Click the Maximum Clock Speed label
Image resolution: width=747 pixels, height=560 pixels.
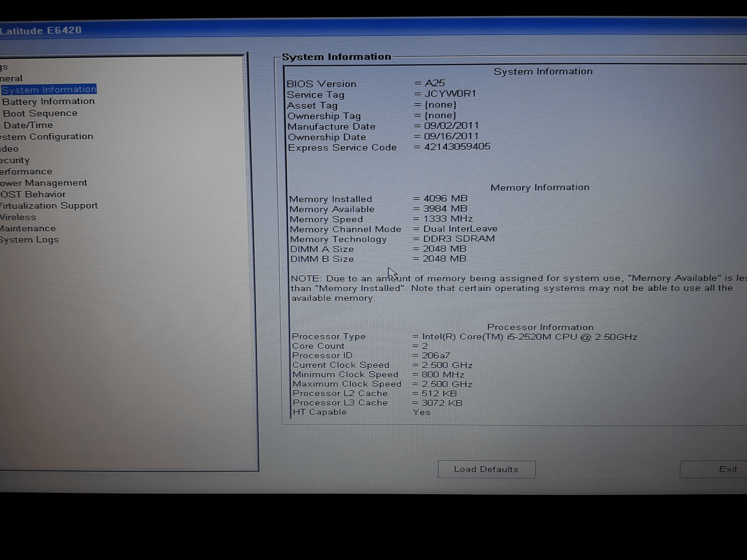[347, 384]
